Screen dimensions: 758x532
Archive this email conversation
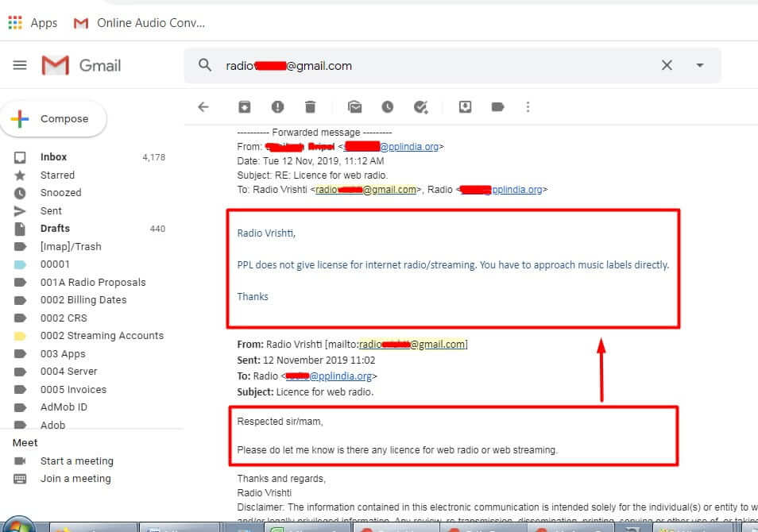click(245, 106)
